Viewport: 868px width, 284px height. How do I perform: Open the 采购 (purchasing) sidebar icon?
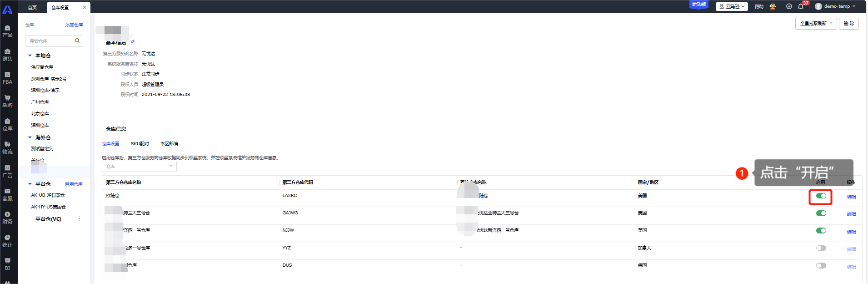point(7,101)
